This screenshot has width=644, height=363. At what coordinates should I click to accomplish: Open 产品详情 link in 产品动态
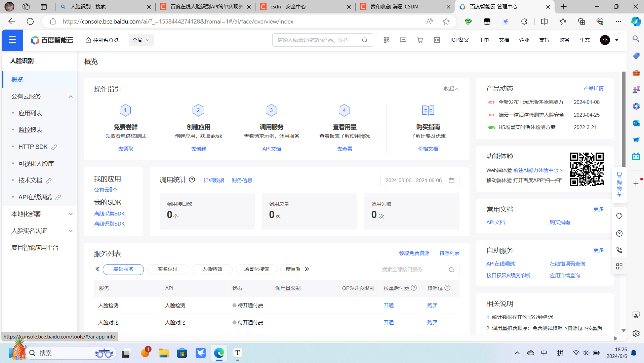pos(594,88)
